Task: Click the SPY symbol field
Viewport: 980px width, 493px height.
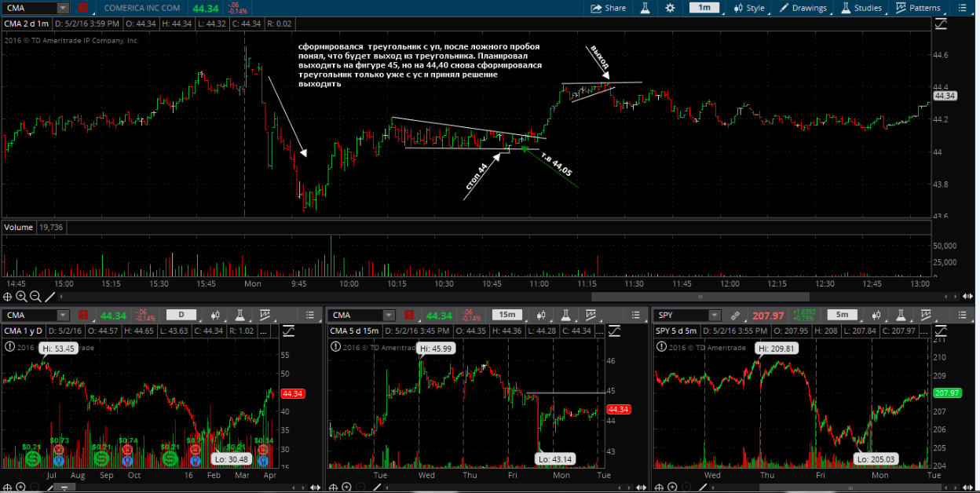Action: [682, 315]
